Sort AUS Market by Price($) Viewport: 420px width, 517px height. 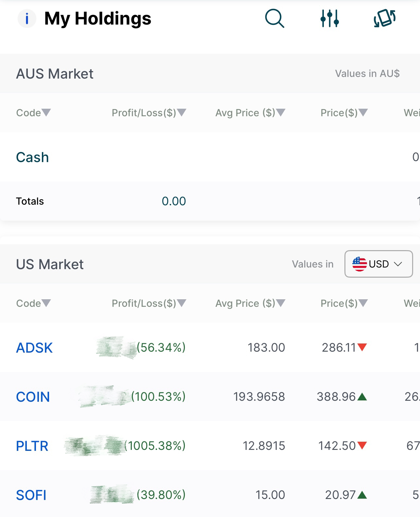[x=344, y=113]
